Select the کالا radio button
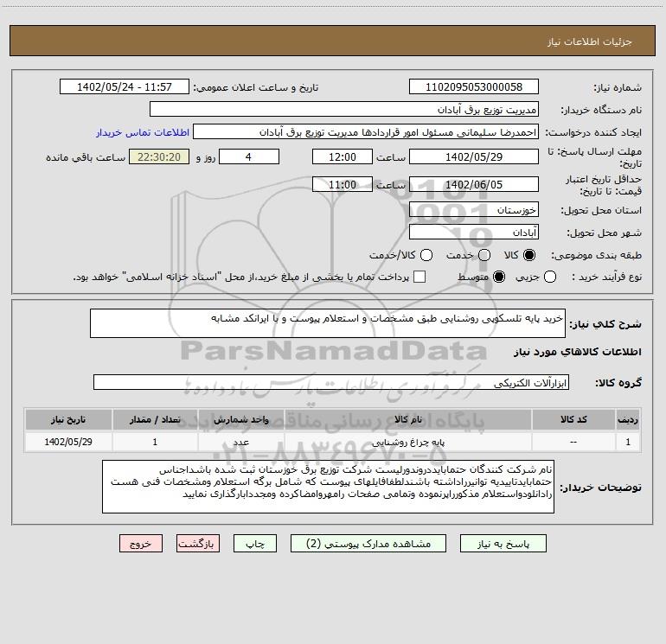Screen dimensions: 666x644 (529, 255)
